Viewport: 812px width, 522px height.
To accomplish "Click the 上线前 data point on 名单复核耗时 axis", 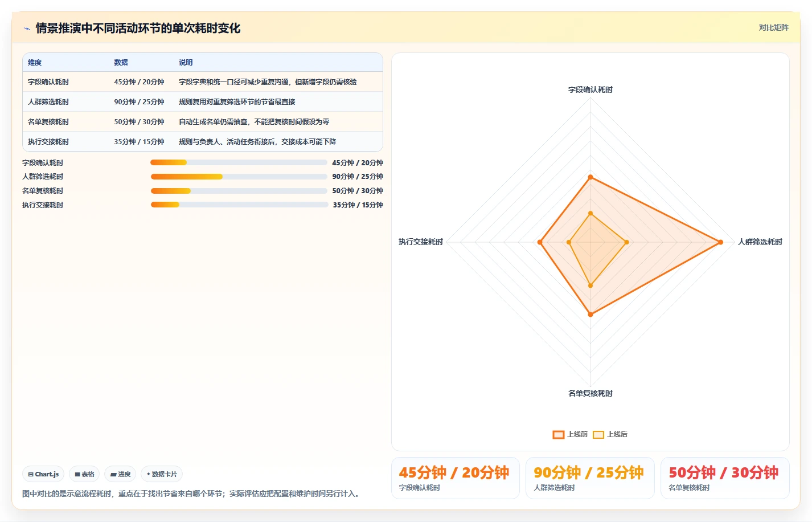I will (590, 315).
